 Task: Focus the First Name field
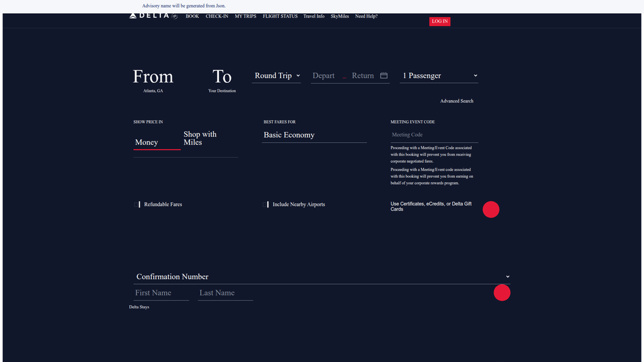pyautogui.click(x=162, y=293)
